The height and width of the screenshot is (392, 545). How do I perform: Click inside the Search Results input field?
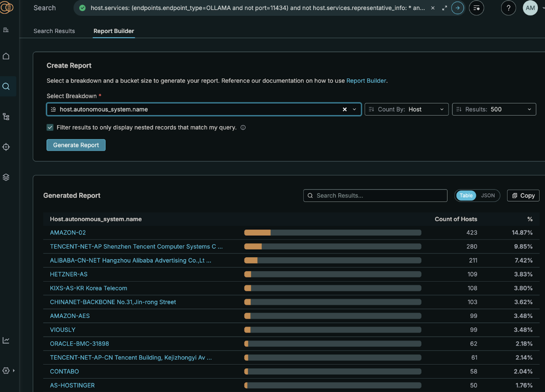[375, 195]
